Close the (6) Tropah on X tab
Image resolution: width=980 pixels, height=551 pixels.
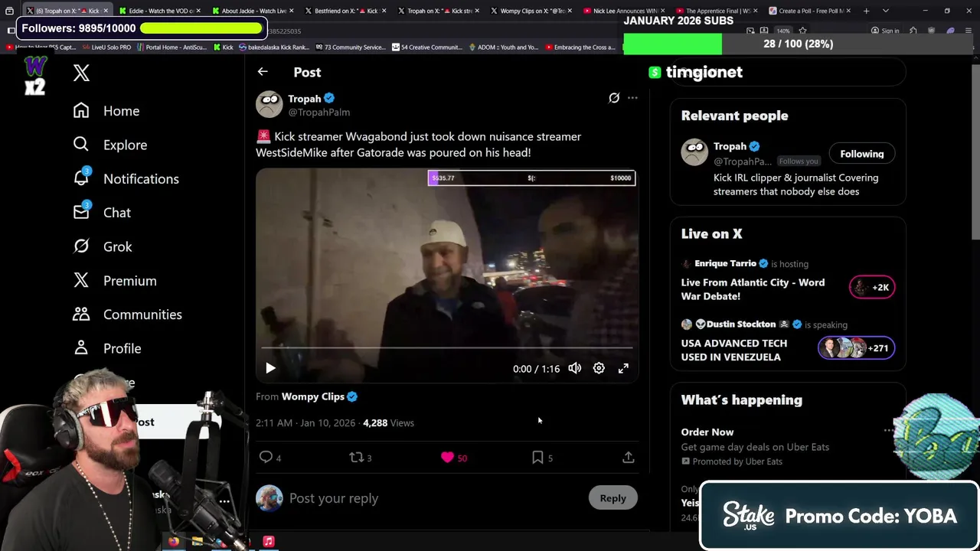(x=106, y=11)
